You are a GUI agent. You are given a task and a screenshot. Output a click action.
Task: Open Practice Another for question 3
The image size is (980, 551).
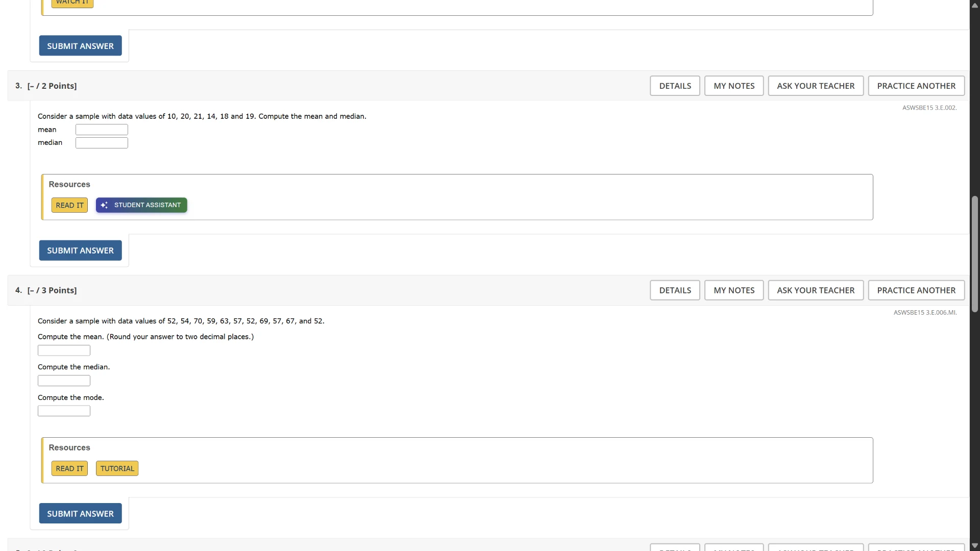pyautogui.click(x=916, y=86)
